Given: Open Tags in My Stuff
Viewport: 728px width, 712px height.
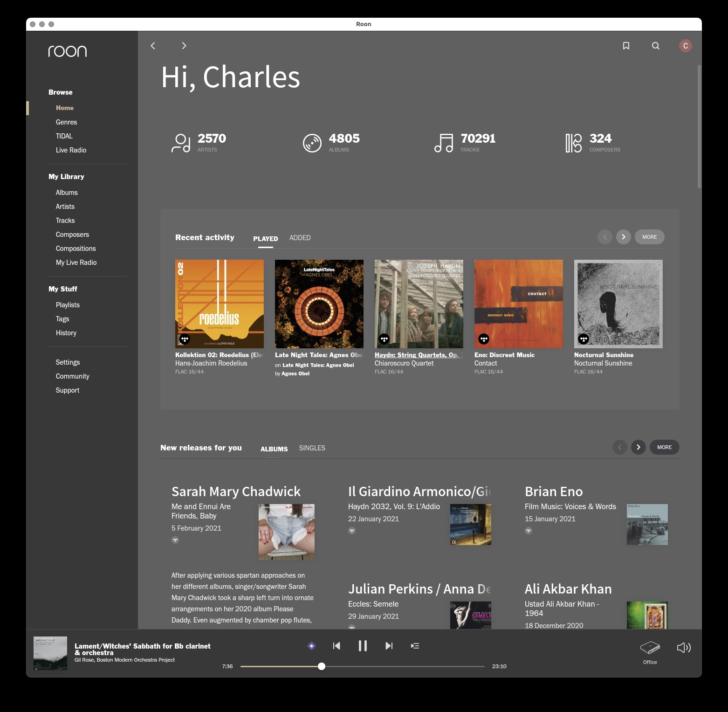Looking at the screenshot, I should (x=62, y=319).
